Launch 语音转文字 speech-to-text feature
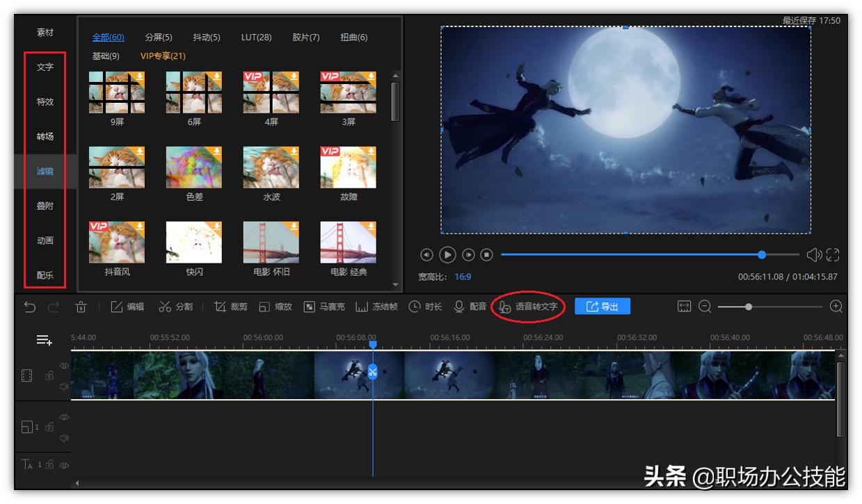This screenshot has width=862, height=504. (x=527, y=306)
